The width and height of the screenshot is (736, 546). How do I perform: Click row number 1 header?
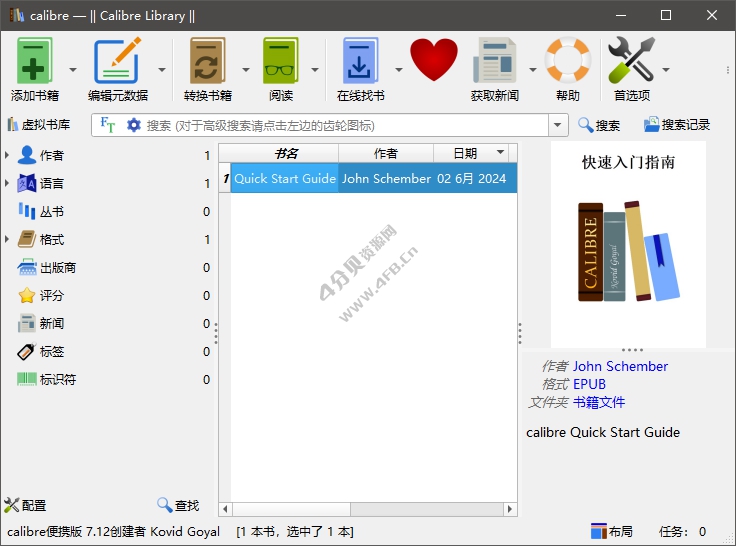pos(225,178)
